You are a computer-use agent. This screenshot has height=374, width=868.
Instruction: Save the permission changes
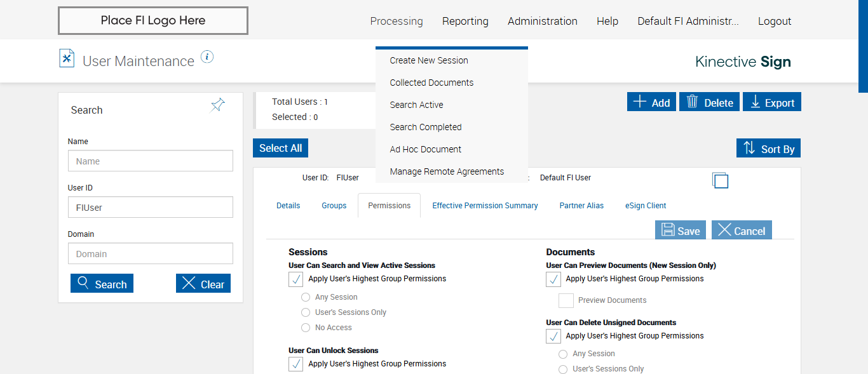point(681,230)
